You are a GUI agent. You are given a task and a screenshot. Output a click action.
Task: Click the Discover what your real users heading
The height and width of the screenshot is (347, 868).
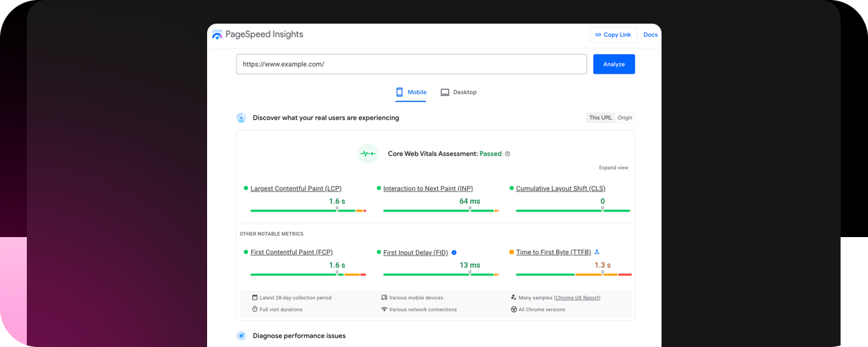326,118
